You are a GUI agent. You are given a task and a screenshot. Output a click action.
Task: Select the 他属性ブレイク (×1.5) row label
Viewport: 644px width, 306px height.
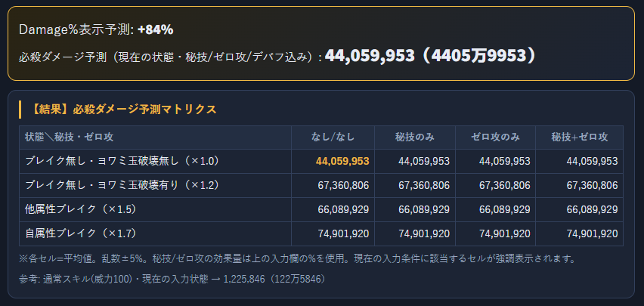(80, 209)
